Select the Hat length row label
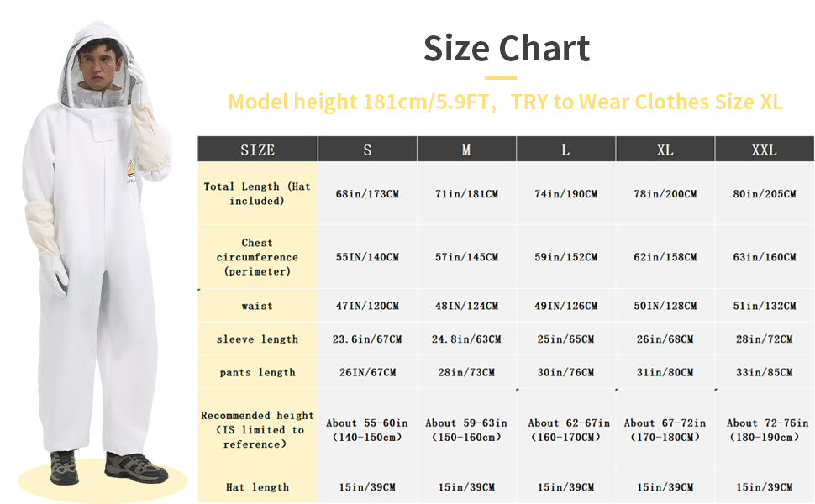The height and width of the screenshot is (504, 815). tap(257, 487)
